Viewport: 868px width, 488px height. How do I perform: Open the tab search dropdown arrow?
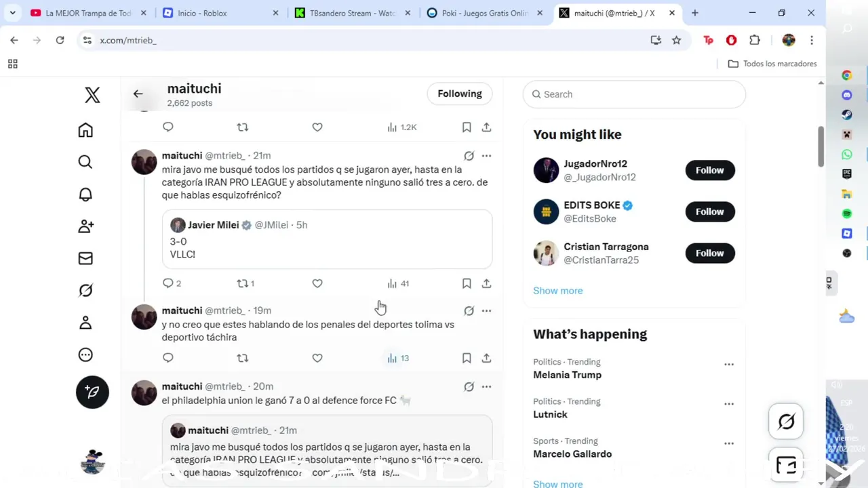tap(12, 13)
